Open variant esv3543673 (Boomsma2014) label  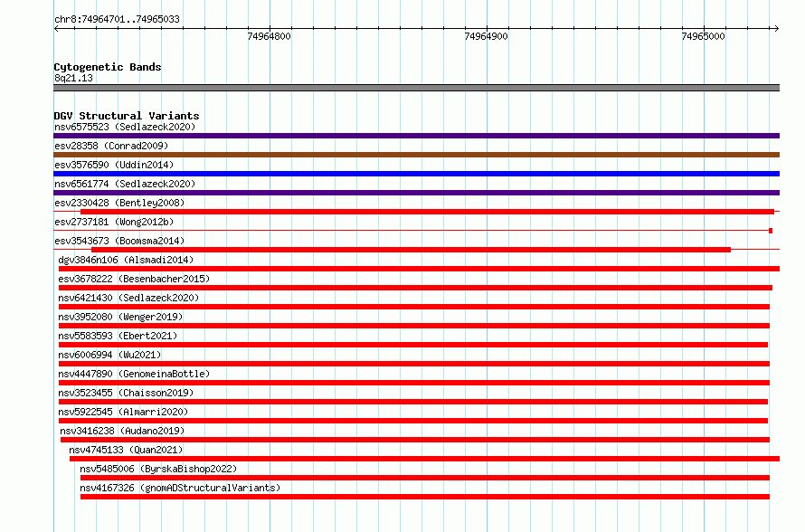119,241
